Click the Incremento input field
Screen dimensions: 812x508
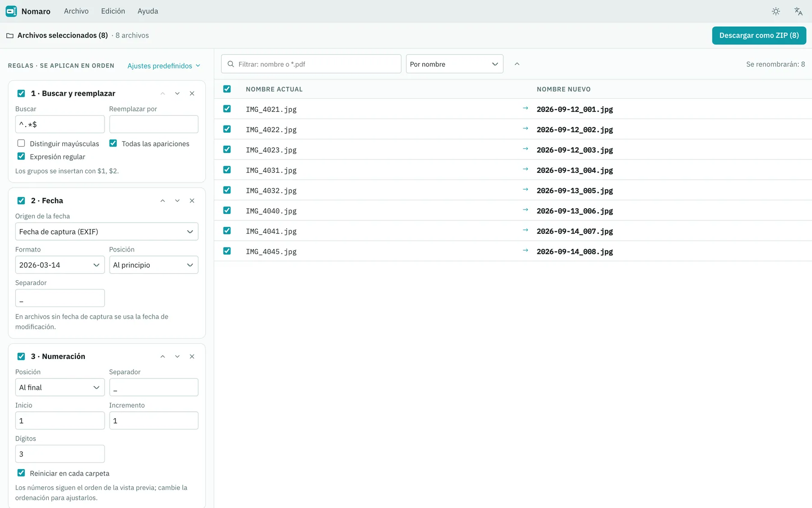pyautogui.click(x=154, y=421)
